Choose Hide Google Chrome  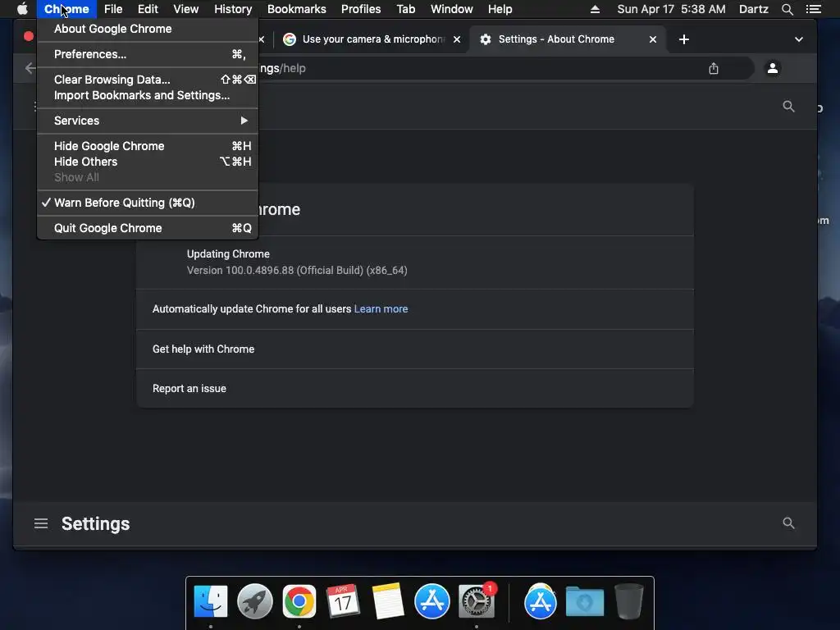(148, 146)
